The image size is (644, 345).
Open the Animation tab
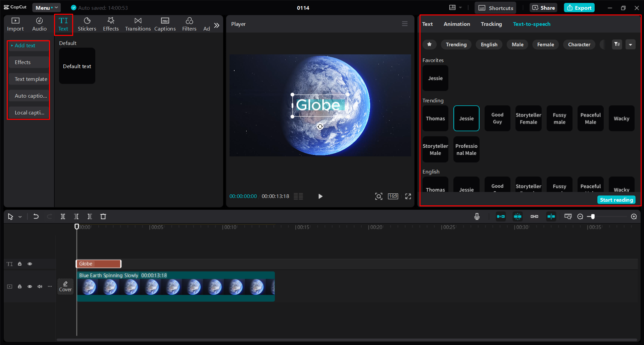tap(456, 24)
